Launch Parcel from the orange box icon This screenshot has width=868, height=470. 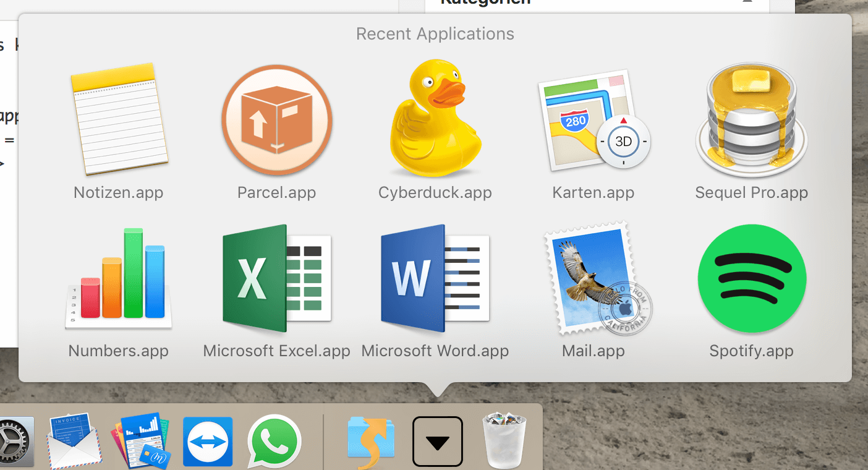[277, 120]
